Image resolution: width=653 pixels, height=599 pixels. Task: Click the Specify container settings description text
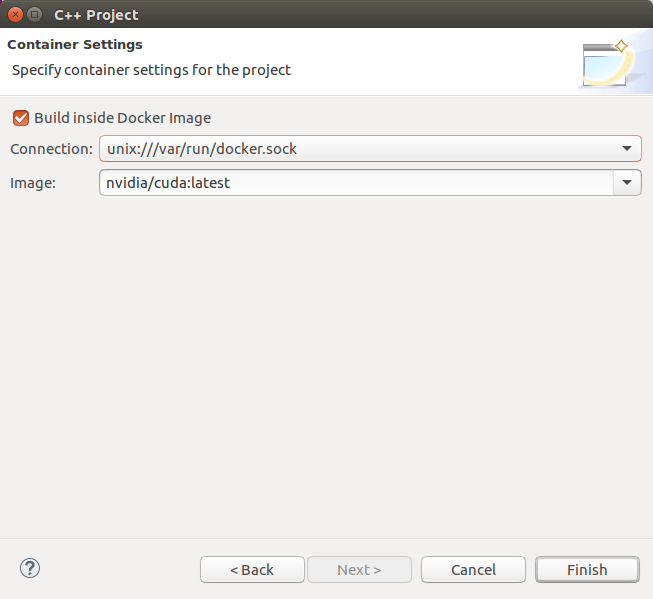click(x=151, y=70)
